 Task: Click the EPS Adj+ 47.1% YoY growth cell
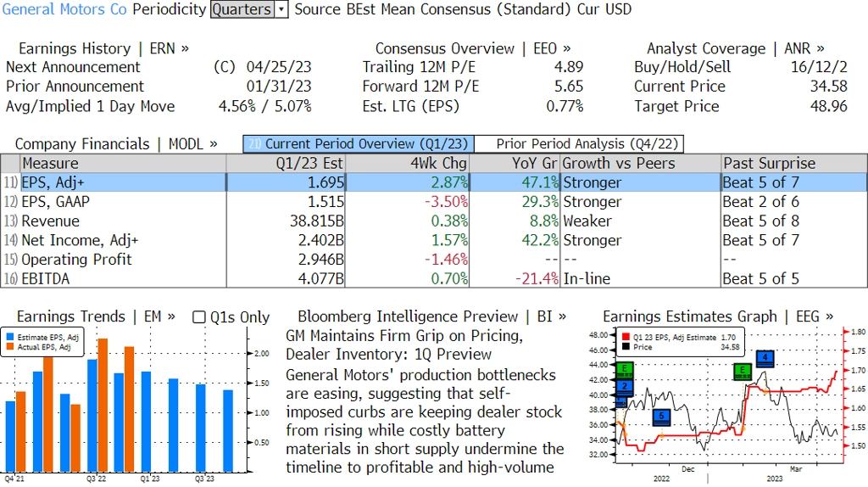pos(515,182)
